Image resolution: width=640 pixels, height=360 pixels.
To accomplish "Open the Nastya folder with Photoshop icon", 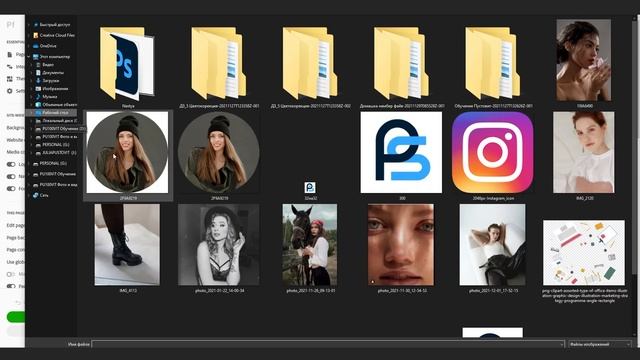I will coord(128,63).
